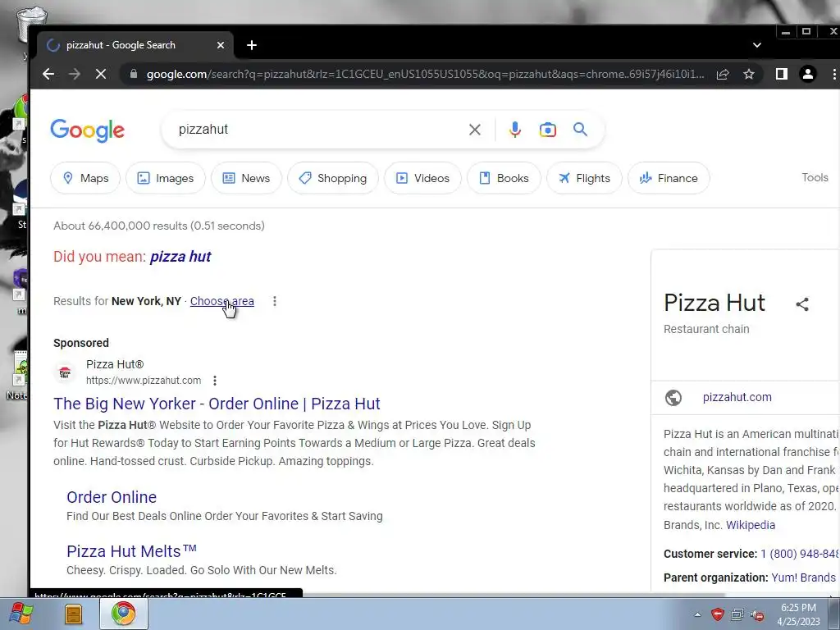Open the Order Online sitelink
This screenshot has width=840, height=630.
112,497
